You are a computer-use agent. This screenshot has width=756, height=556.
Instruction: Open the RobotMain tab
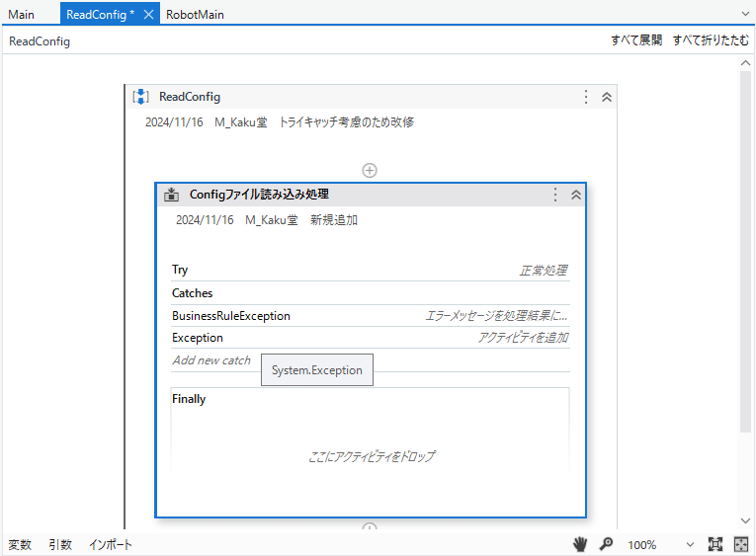tap(195, 15)
